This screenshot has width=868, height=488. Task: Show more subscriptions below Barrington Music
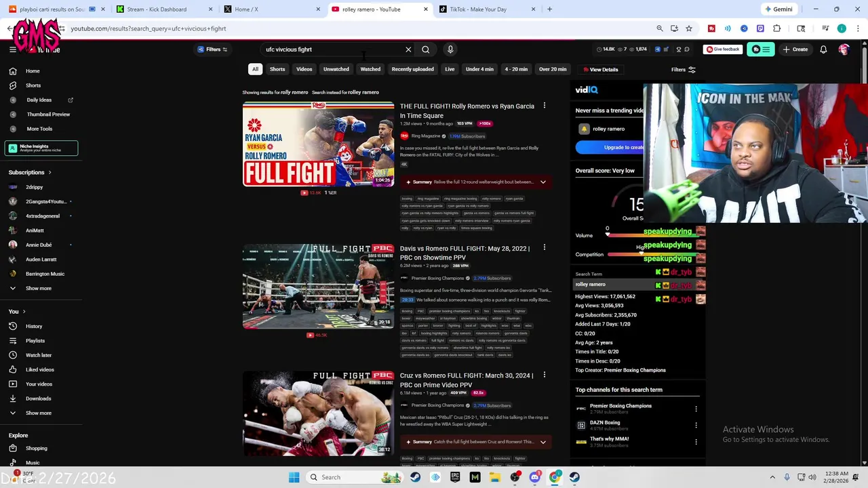38,289
